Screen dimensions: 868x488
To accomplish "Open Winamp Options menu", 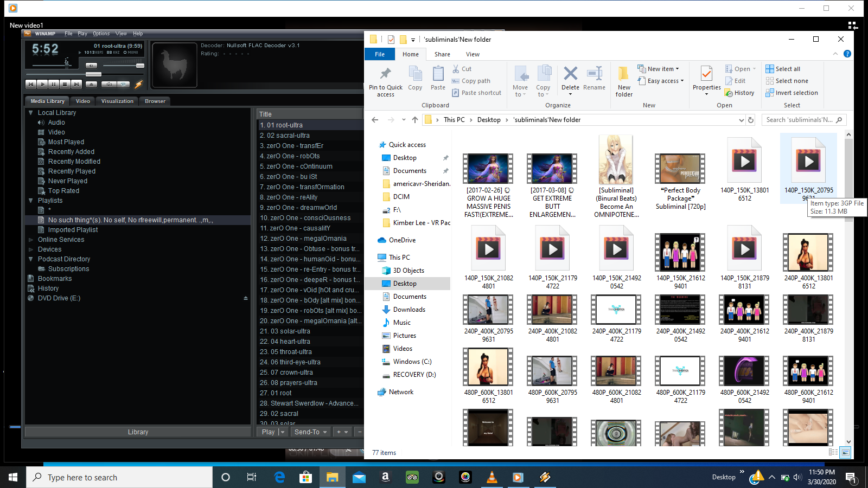I will pyautogui.click(x=101, y=34).
